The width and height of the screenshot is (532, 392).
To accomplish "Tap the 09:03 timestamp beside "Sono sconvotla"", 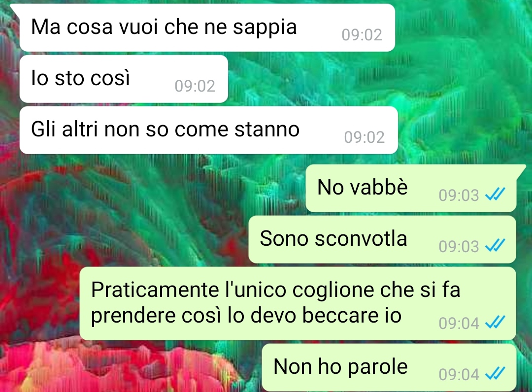I will click(x=459, y=246).
